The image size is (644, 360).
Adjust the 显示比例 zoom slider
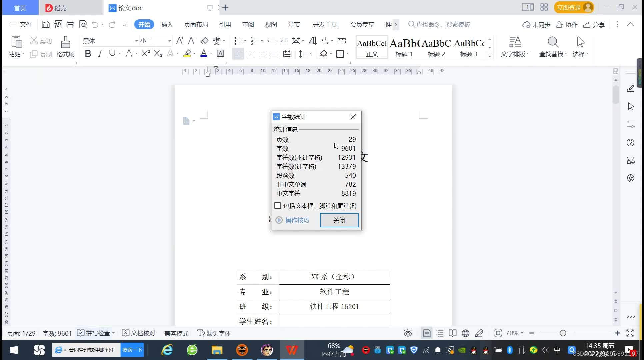(563, 333)
